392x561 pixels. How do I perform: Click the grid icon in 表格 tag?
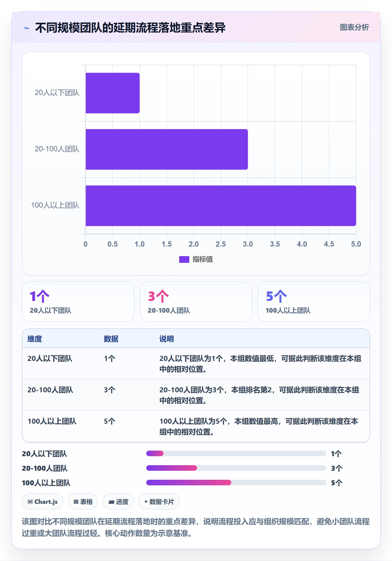(76, 502)
